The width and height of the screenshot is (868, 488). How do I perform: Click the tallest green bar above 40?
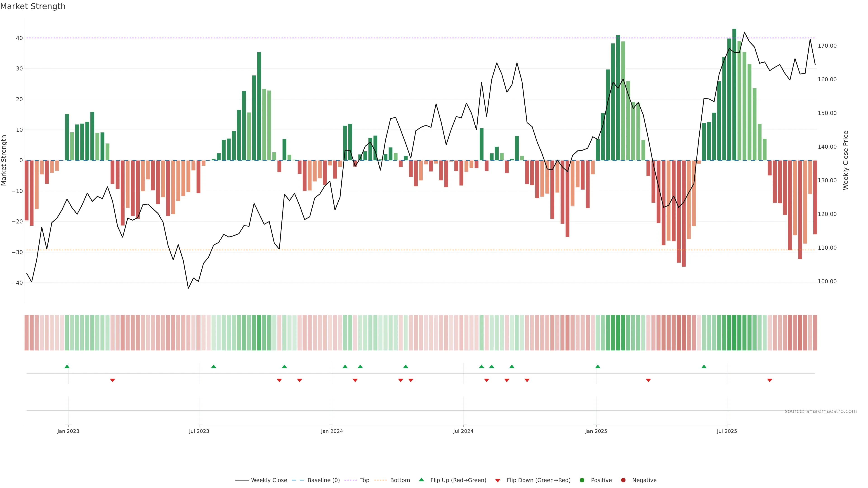tap(734, 94)
